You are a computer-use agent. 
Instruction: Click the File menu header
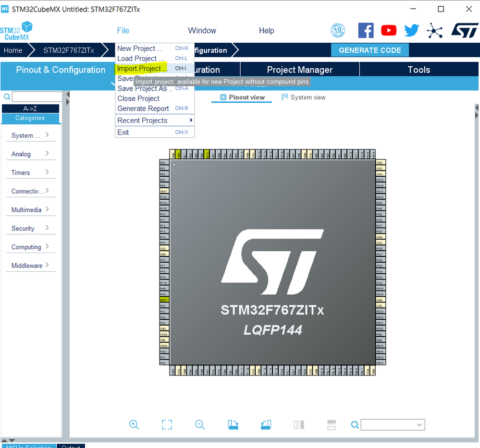123,31
